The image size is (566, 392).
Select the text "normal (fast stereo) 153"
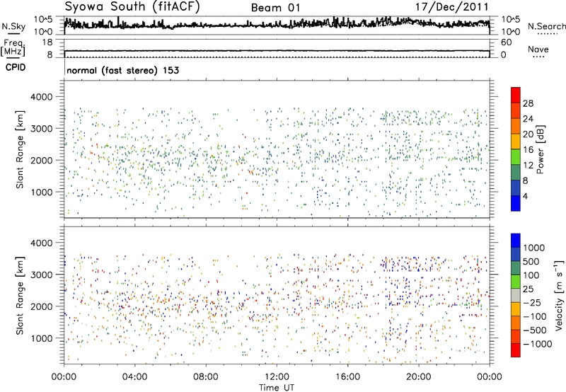point(122,70)
